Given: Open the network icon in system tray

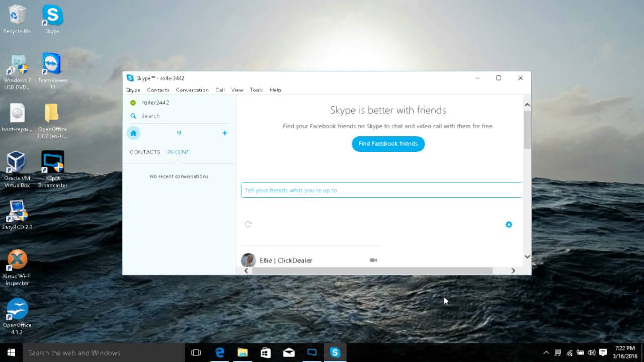Looking at the screenshot, I should 569,352.
